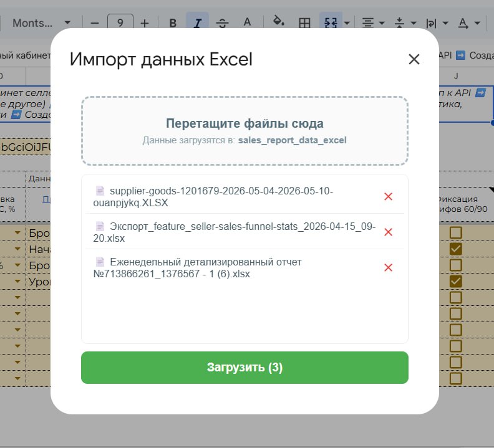Toggle the sixth checkbox in column J

pos(455,313)
